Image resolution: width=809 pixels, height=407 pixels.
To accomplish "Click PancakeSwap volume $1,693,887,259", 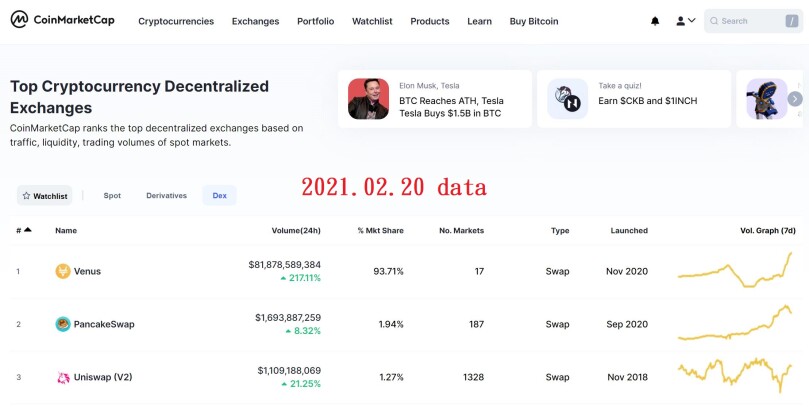I will pyautogui.click(x=287, y=318).
